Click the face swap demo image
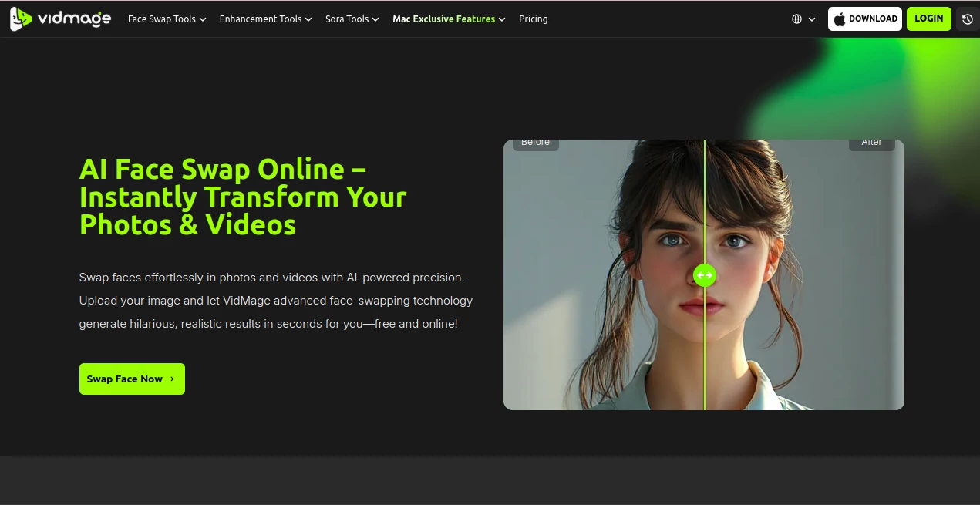Viewport: 980px width, 505px height. [x=704, y=274]
